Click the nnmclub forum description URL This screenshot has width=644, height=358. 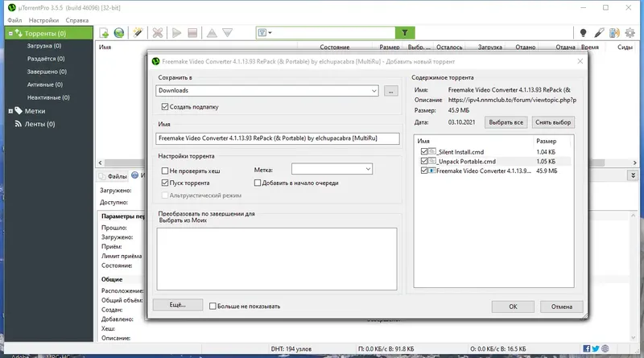512,100
